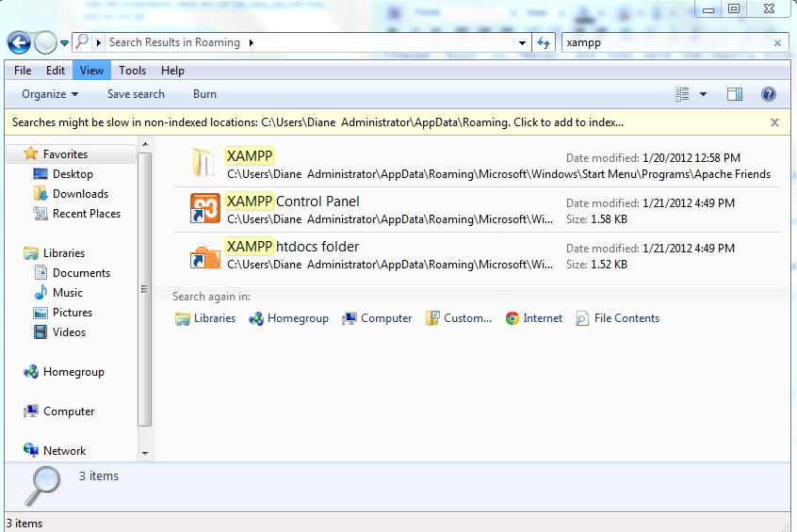
Task: Click the Back navigation arrow button
Action: [19, 42]
